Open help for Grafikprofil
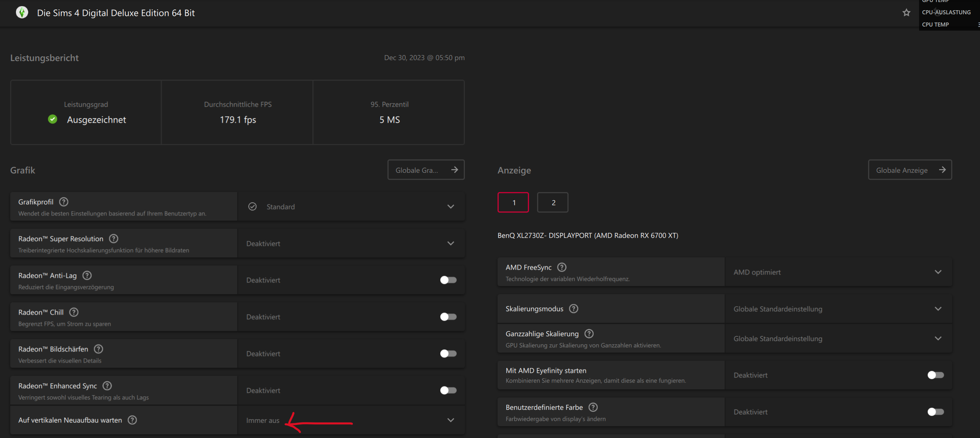Viewport: 980px width, 438px height. click(x=64, y=202)
